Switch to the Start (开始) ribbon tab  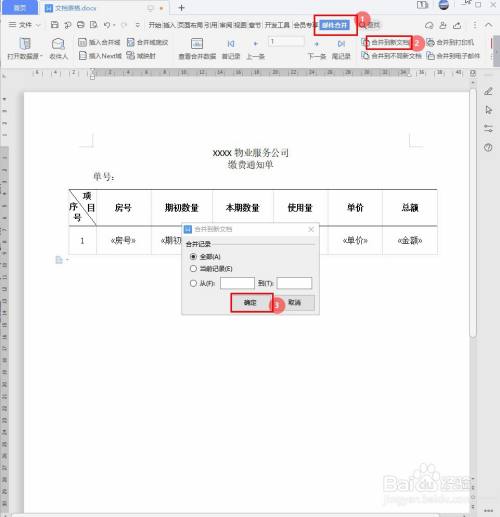pos(155,25)
